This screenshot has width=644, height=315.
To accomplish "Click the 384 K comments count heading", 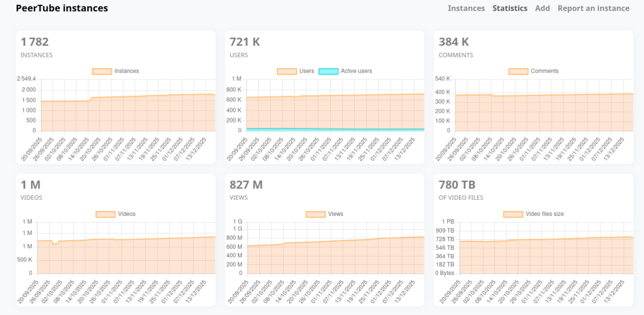I will point(454,42).
